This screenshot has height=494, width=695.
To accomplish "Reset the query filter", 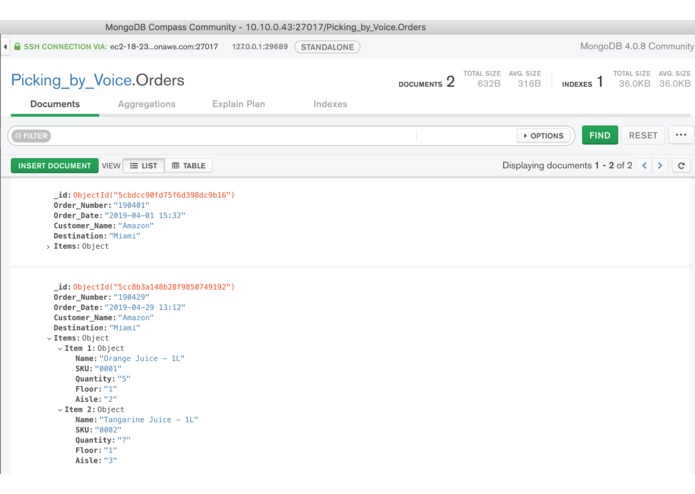I will click(643, 135).
